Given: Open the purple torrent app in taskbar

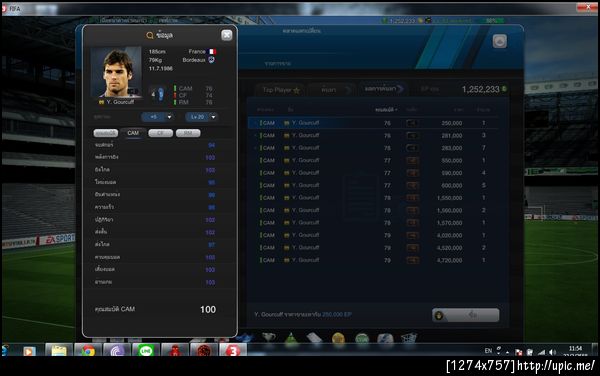Looking at the screenshot, I should [117, 350].
